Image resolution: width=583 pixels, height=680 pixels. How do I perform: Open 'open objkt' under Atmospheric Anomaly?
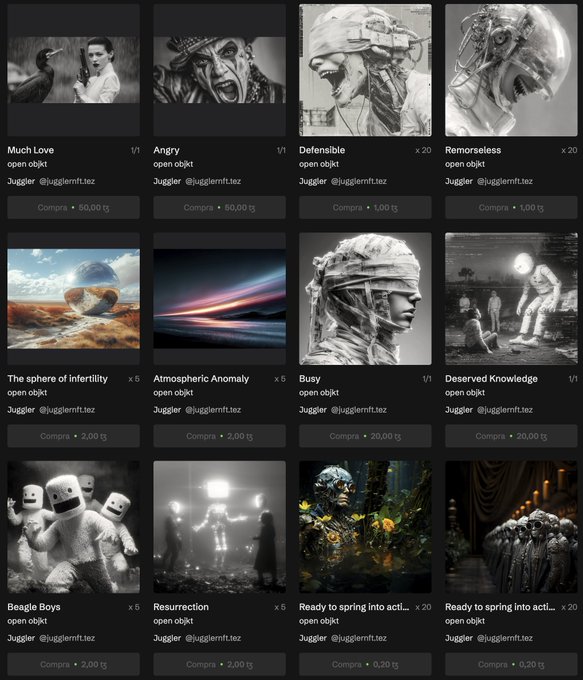click(173, 392)
